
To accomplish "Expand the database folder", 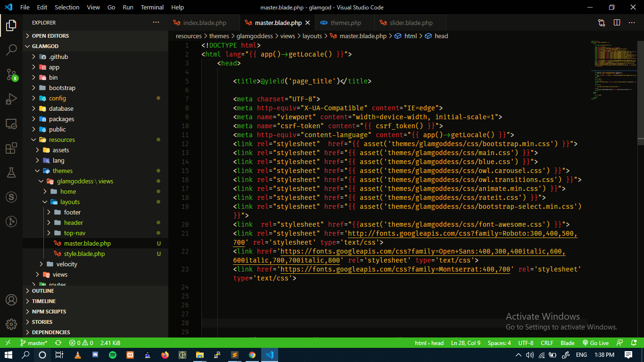I will (x=95, y=108).
